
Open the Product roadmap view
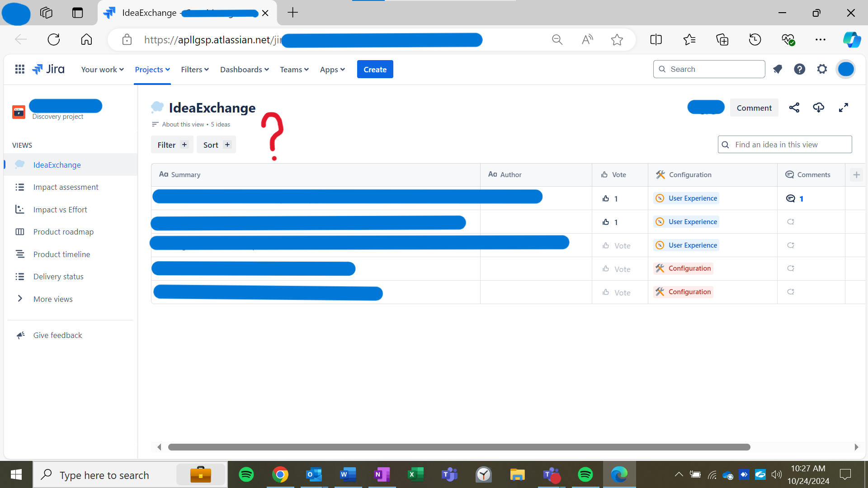(x=63, y=232)
